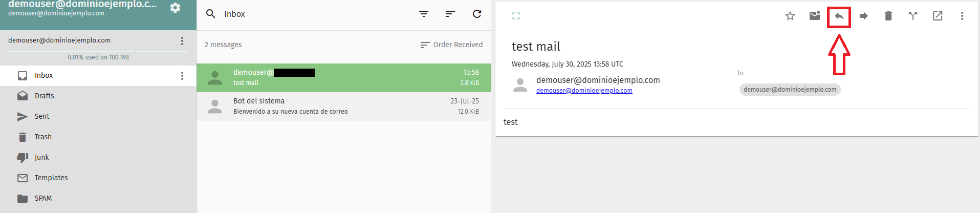
Task: Open account options three-dot menu
Action: (x=182, y=40)
